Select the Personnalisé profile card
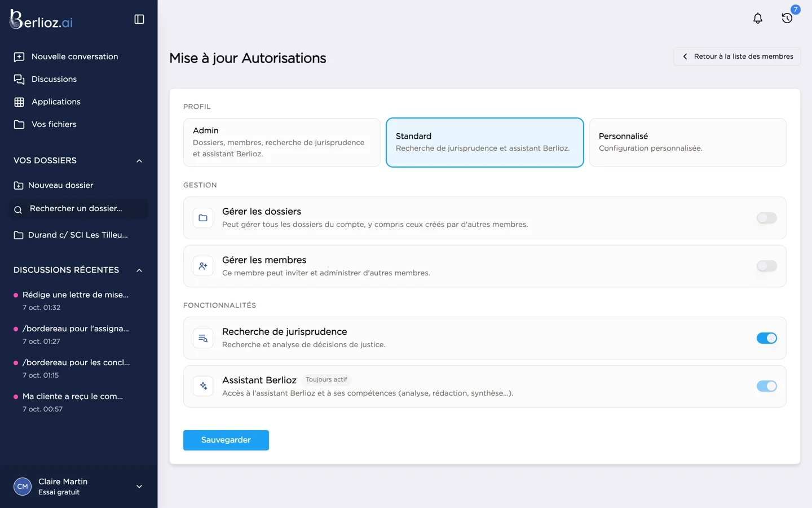Viewport: 812px width, 508px height. [687, 142]
